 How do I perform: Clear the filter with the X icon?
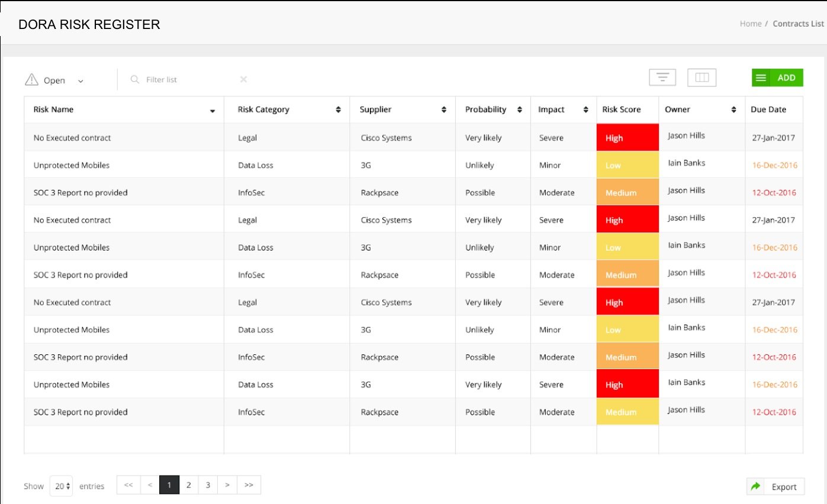point(243,79)
